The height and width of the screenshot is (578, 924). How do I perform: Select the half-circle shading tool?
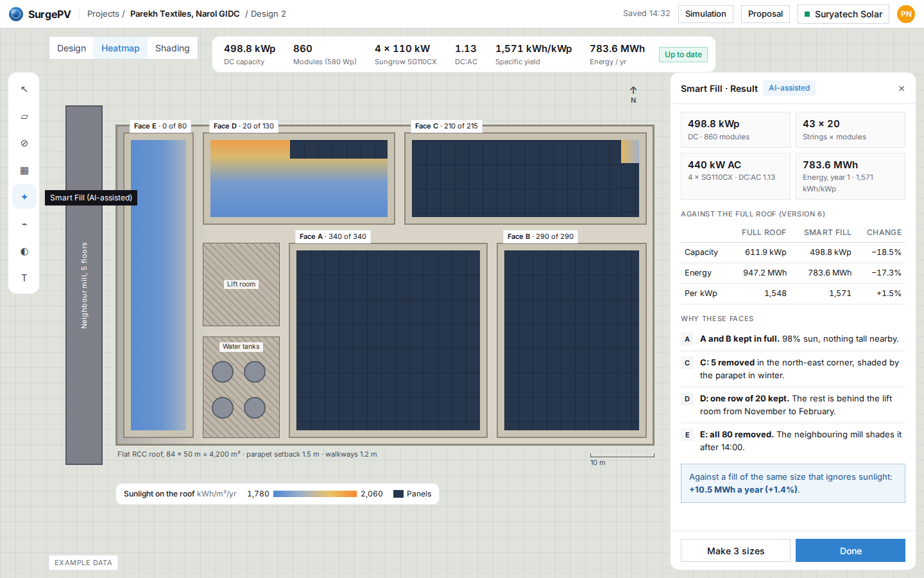coord(24,251)
